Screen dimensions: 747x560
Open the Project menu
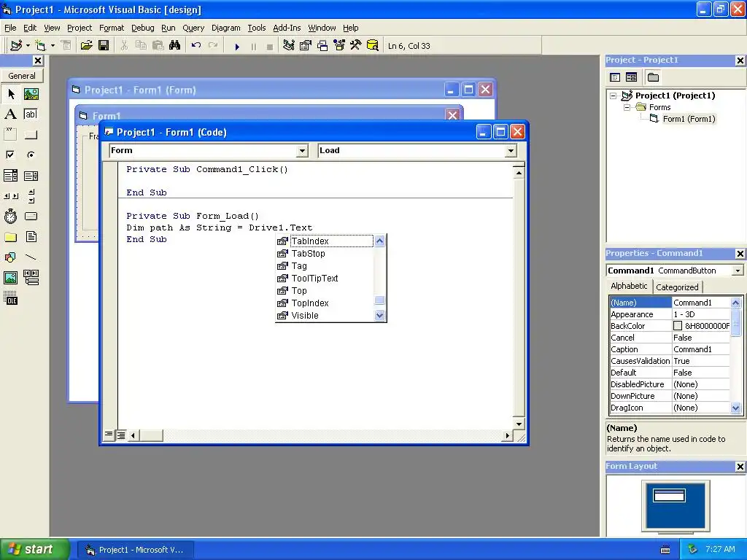pyautogui.click(x=79, y=28)
